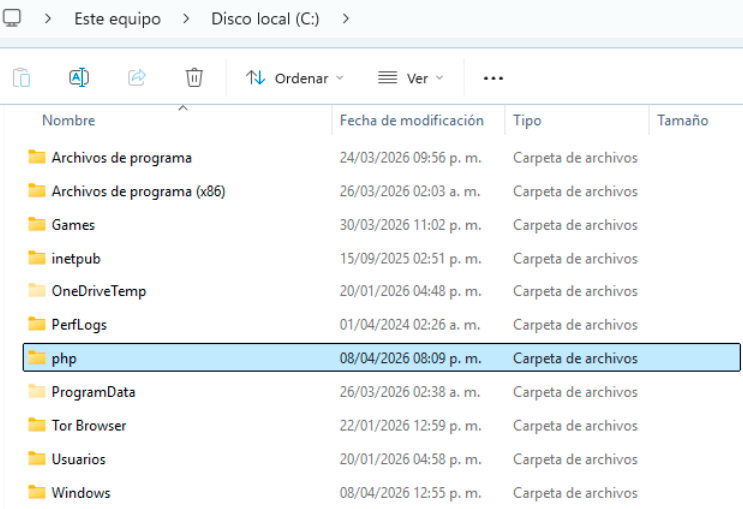This screenshot has width=743, height=509.
Task: Click Disco local (C:) breadcrumb
Action: click(265, 18)
